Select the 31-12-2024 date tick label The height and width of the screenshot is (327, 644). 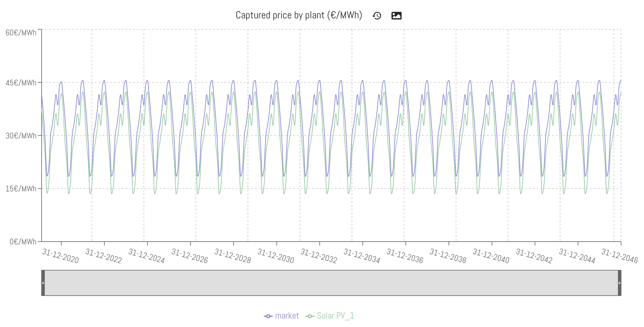tap(146, 256)
